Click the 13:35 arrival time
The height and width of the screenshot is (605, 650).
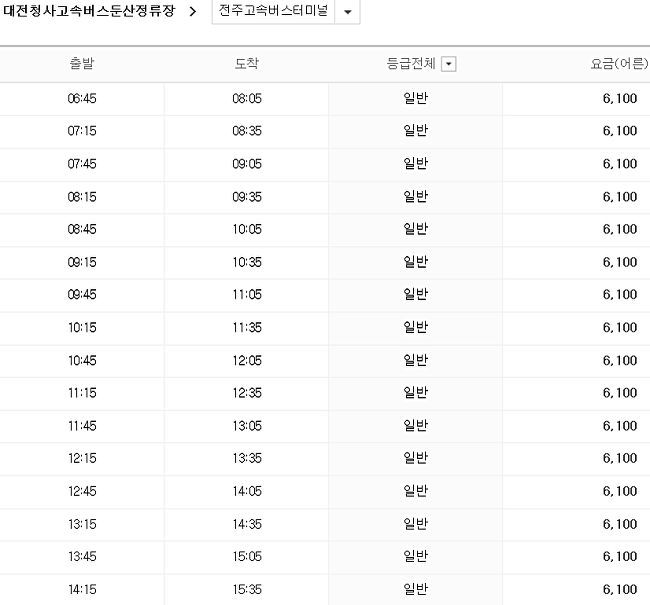click(247, 458)
